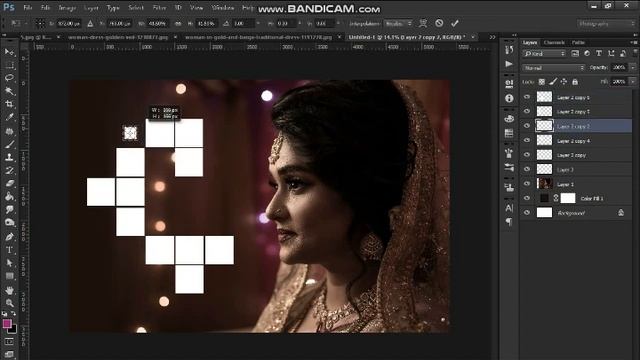Select the Eraser tool

point(9,183)
